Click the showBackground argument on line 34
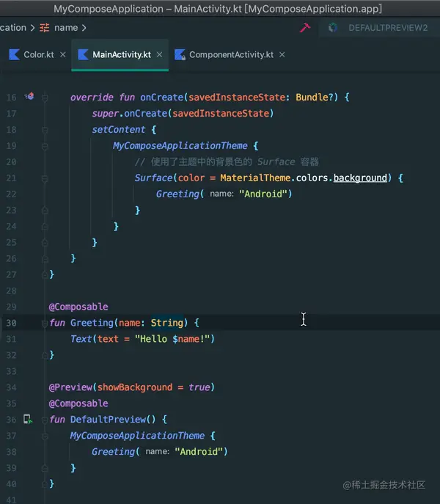Viewport: 440px width, 504px height. click(x=135, y=387)
